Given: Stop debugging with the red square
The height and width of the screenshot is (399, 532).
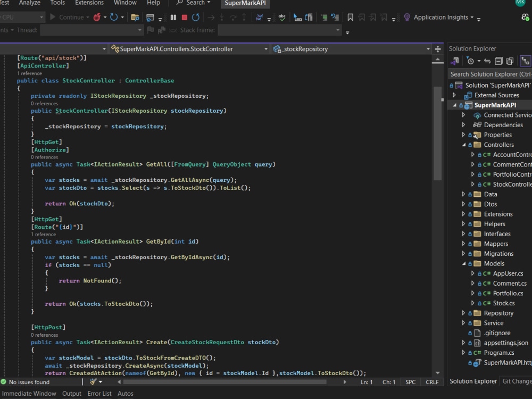Looking at the screenshot, I should pyautogui.click(x=185, y=18).
